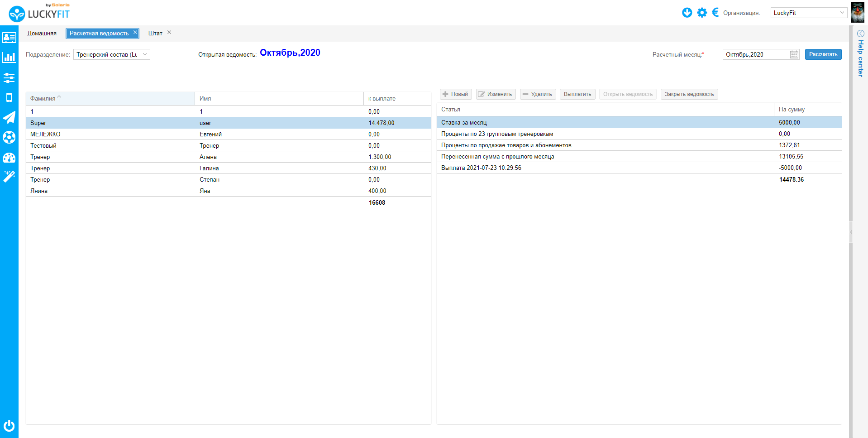Image resolution: width=868 pixels, height=438 pixels.
Task: Select the Тестовый Тренер row
Action: click(x=229, y=145)
